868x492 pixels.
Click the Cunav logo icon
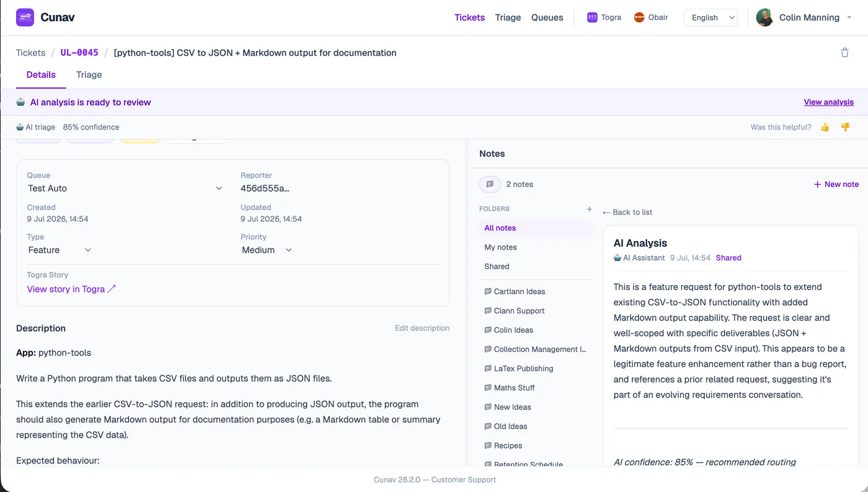[25, 17]
